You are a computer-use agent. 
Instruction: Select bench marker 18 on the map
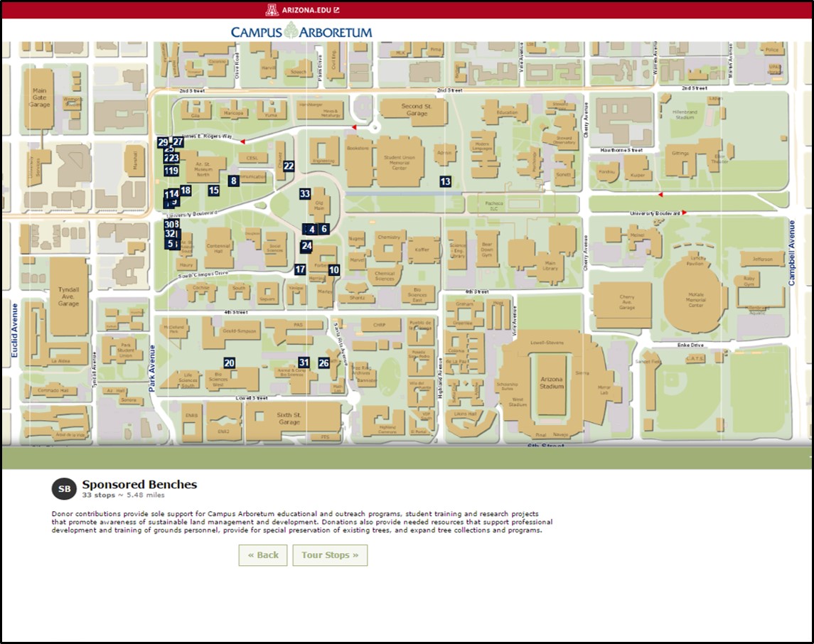pos(186,190)
